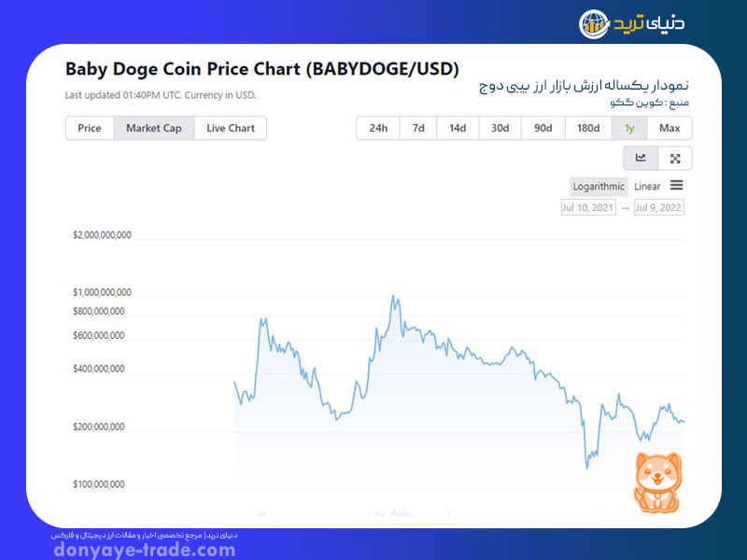Edit the start date Jul 10, 2021
The image size is (747, 560).
pos(588,207)
